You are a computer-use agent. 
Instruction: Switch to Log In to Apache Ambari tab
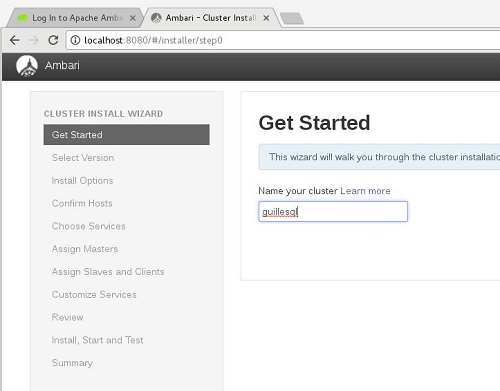76,18
